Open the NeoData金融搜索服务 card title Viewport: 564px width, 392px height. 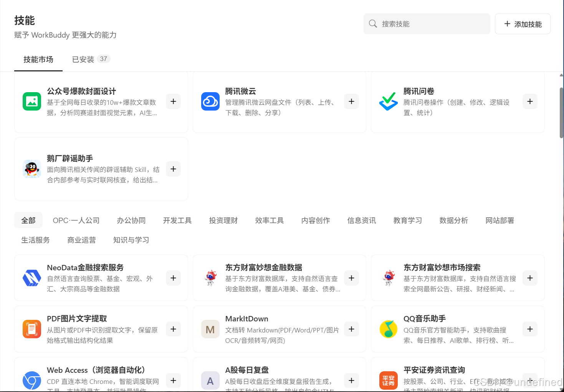85,268
